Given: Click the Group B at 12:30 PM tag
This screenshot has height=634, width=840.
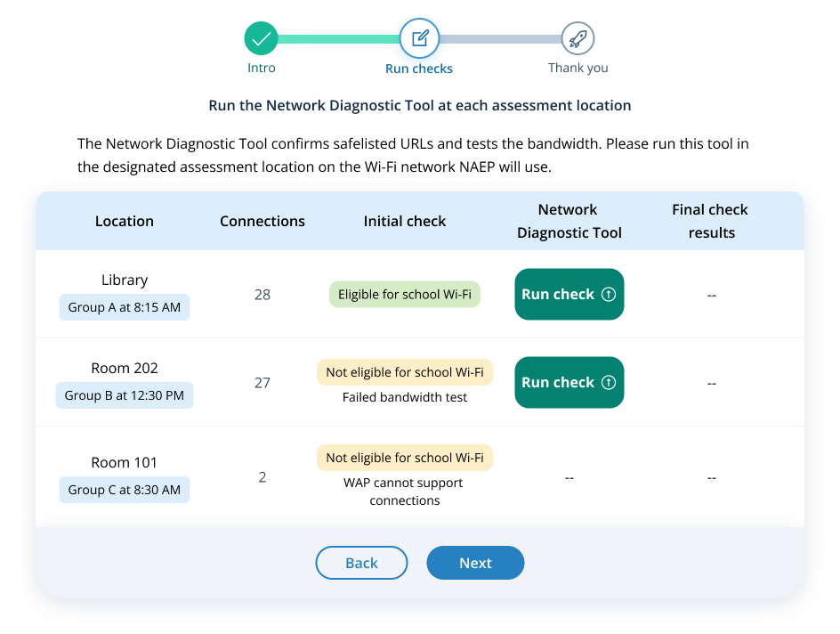Looking at the screenshot, I should 125,395.
